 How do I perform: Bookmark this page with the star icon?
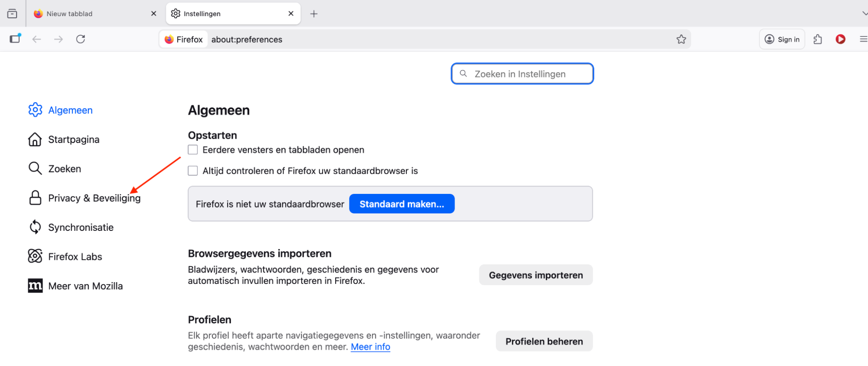click(x=681, y=39)
